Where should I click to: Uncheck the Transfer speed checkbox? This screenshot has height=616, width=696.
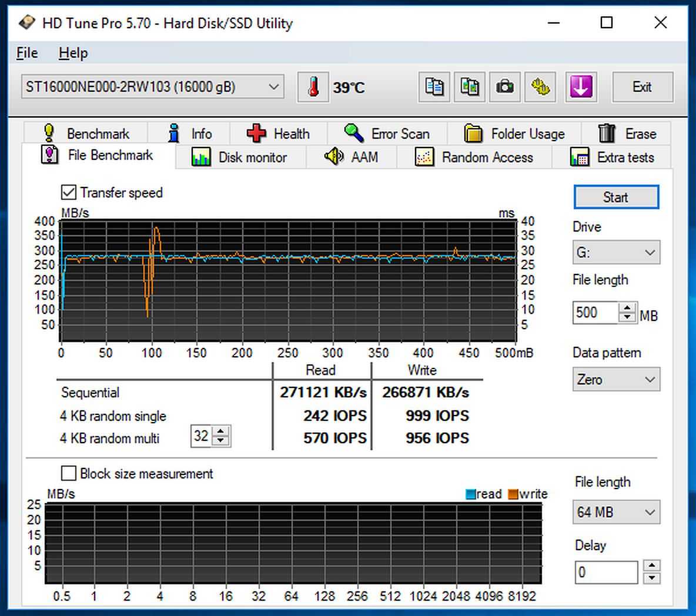click(x=69, y=193)
